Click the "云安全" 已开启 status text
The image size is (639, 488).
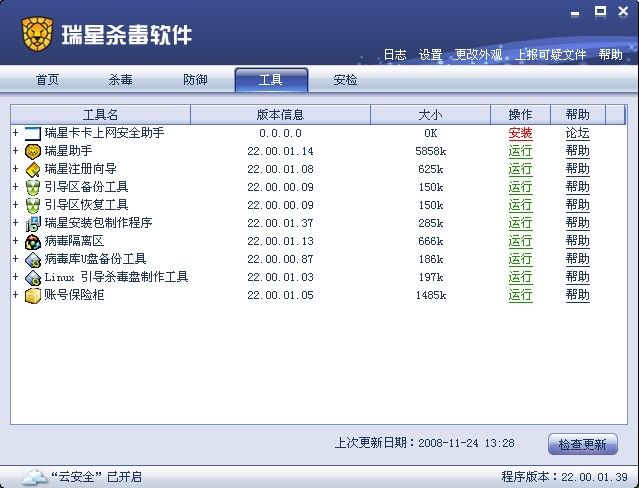point(97,477)
